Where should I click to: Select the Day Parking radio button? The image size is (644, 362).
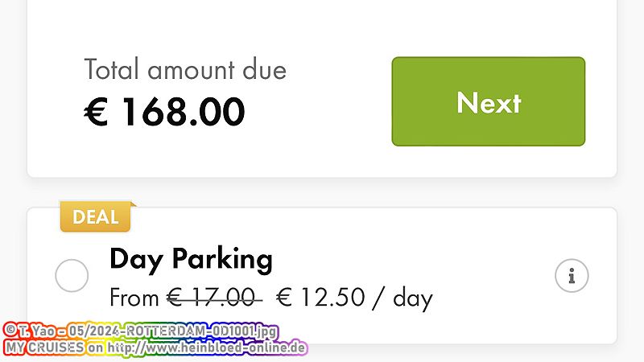tap(72, 275)
